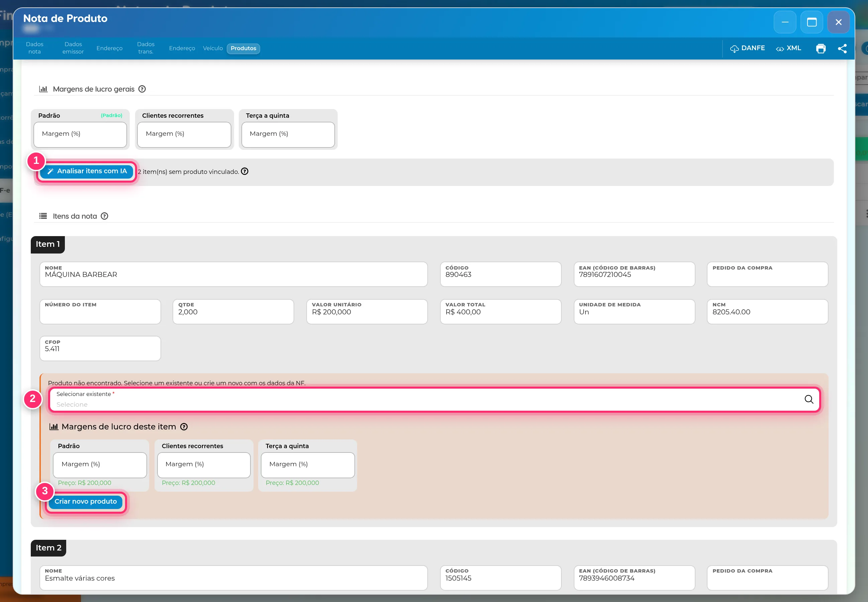
Task: Click general Terça a quinta Margem (%) field
Action: coord(288,134)
